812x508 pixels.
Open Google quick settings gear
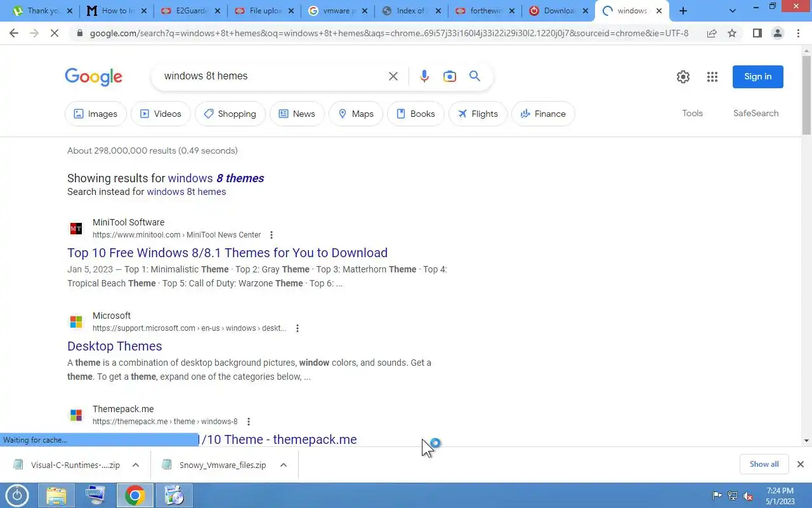coord(683,77)
